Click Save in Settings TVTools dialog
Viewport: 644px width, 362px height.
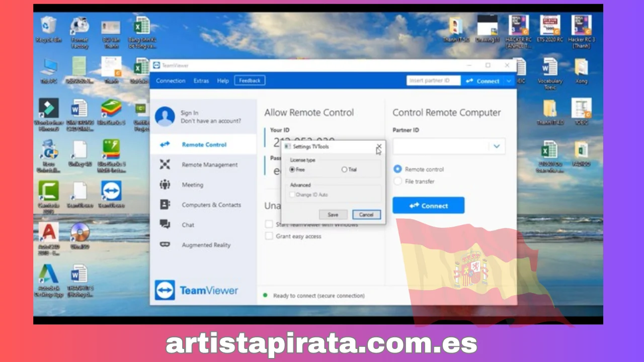coord(333,215)
